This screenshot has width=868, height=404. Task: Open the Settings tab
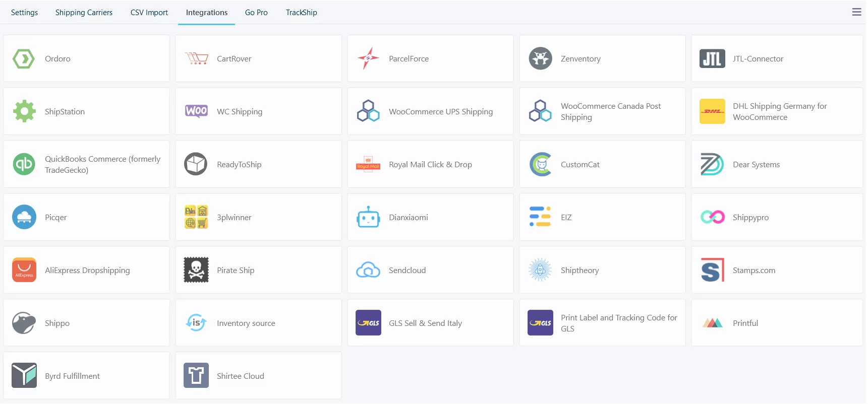click(24, 12)
